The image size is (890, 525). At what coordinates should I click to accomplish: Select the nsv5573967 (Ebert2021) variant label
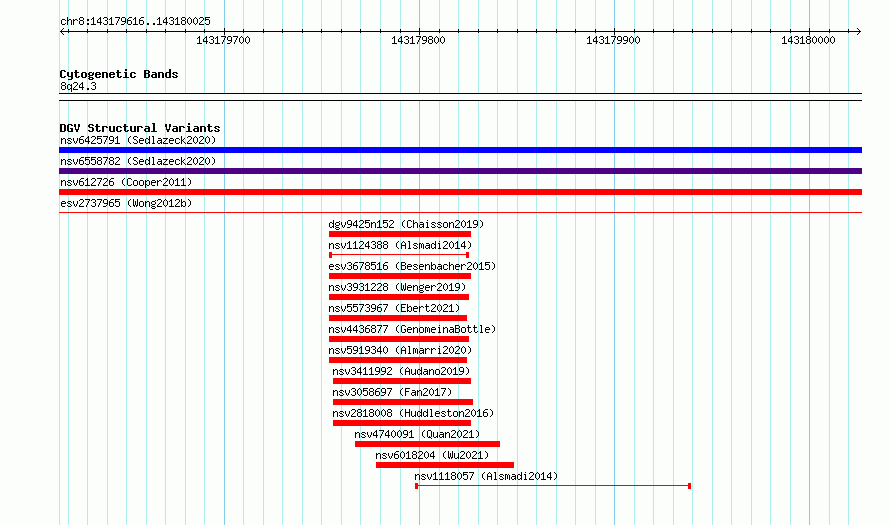(394, 308)
